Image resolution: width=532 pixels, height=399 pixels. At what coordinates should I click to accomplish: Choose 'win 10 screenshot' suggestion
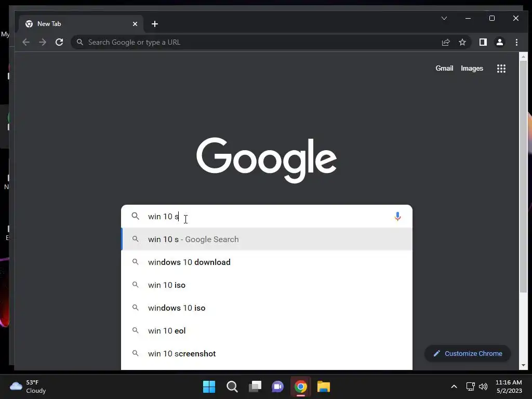click(x=267, y=353)
